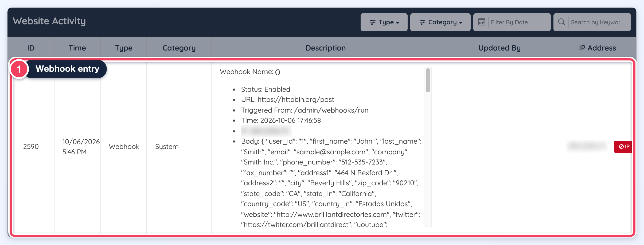Click the System category cell
This screenshot has height=245, width=644.
167,147
